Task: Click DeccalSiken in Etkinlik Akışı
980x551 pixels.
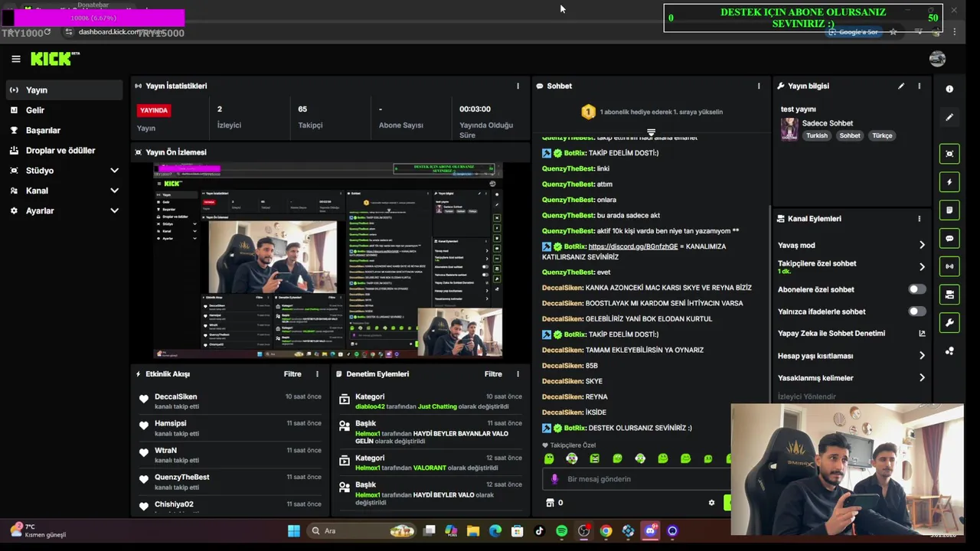Action: 176,396
